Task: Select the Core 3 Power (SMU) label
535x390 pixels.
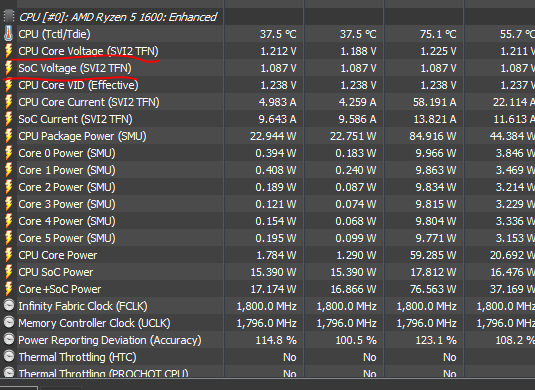Action: click(x=67, y=204)
